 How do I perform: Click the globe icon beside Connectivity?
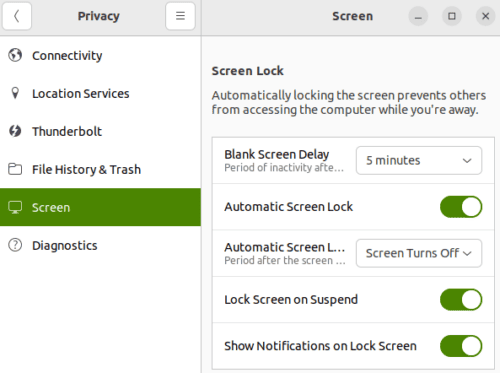[15, 55]
